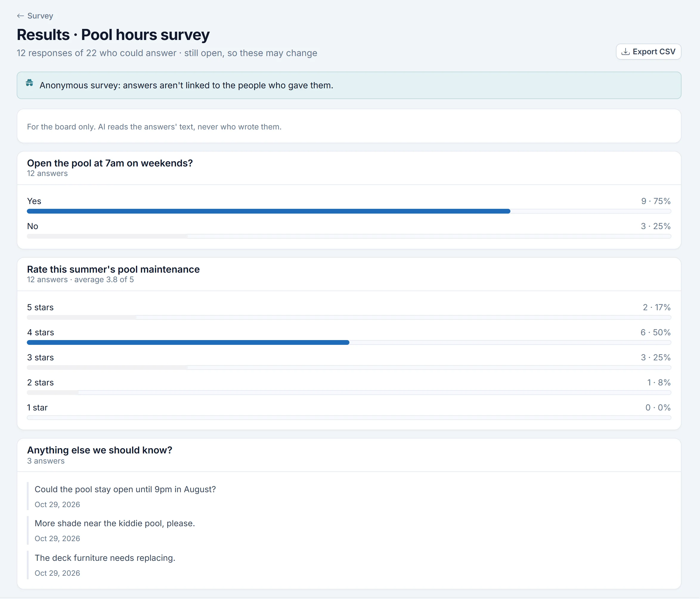Click the anonymous survey notice text

point(187,85)
